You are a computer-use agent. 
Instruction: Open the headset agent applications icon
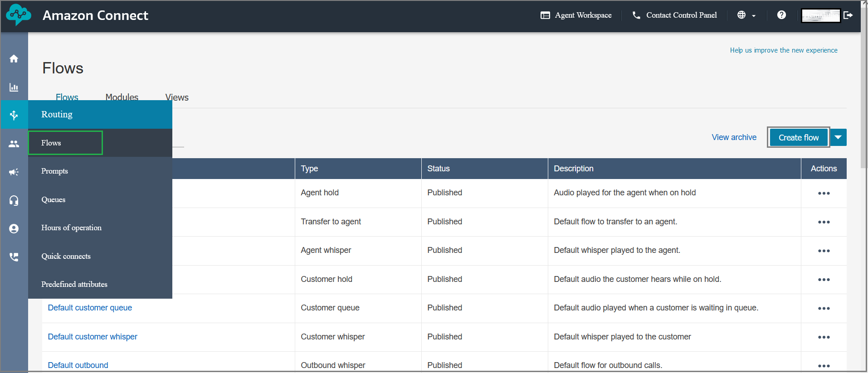click(14, 200)
